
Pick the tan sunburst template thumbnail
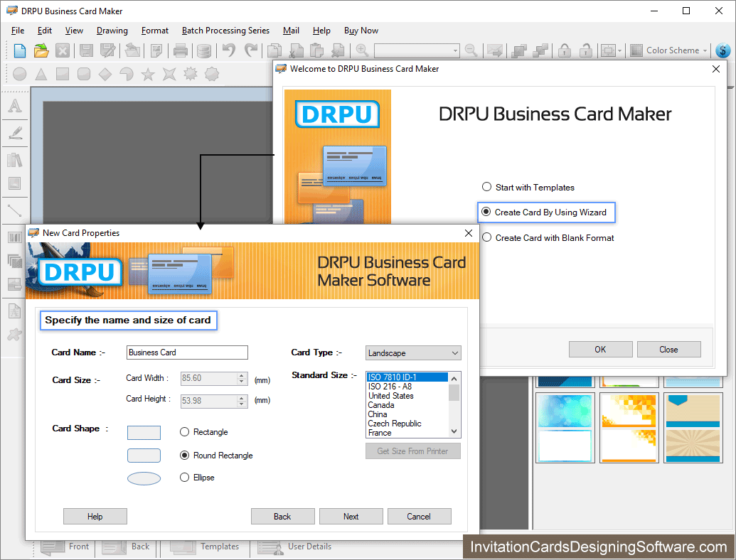(x=693, y=428)
